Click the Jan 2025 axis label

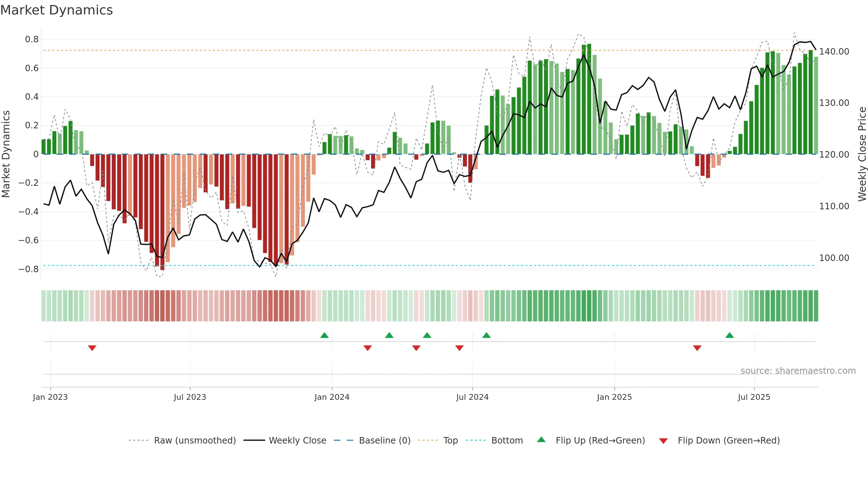pos(614,397)
